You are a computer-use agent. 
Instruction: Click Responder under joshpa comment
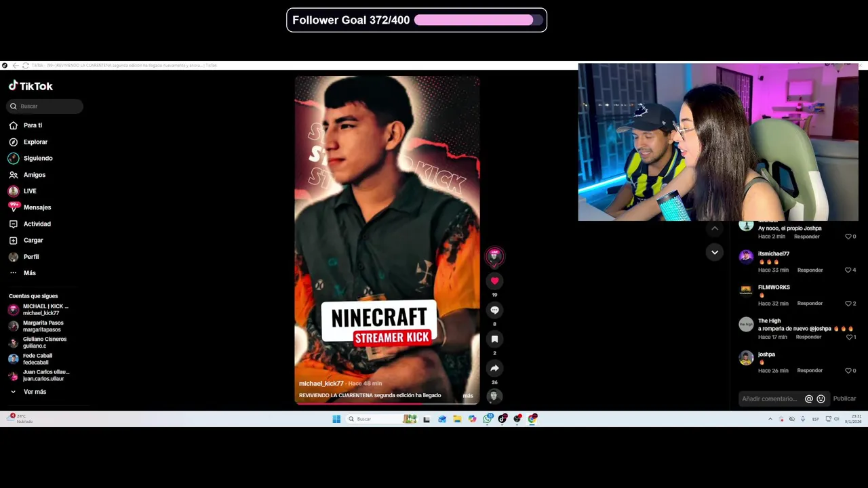[810, 371]
